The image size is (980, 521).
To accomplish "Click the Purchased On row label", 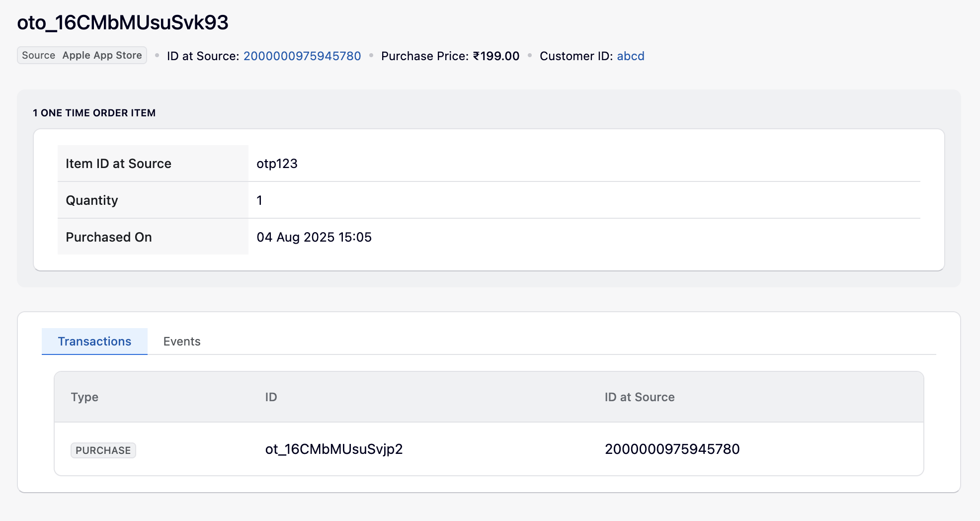I will click(x=109, y=237).
